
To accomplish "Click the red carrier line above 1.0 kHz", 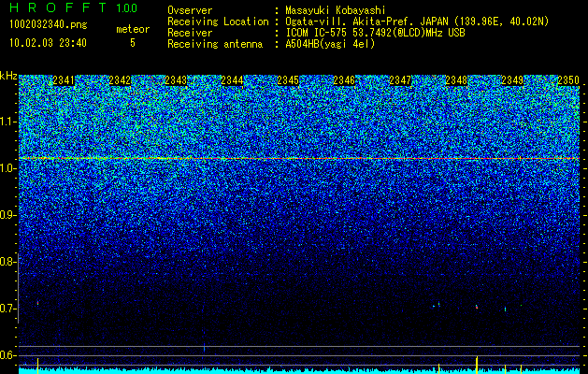I will click(299, 159).
